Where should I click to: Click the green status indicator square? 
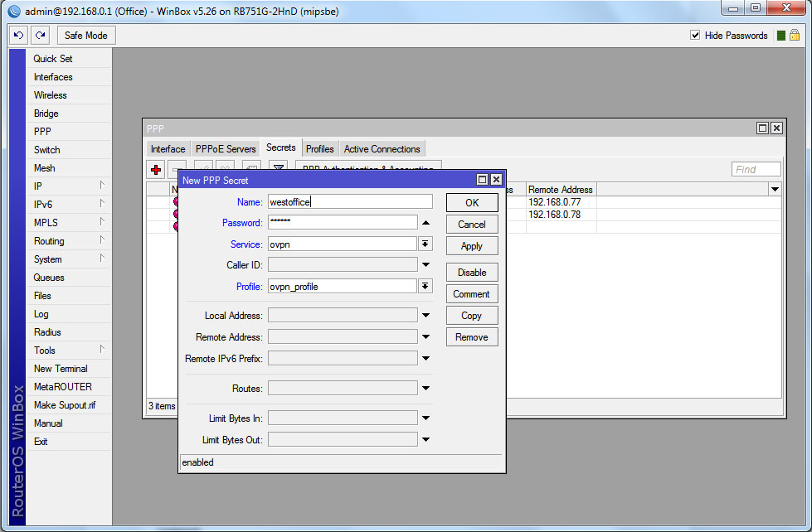[780, 36]
